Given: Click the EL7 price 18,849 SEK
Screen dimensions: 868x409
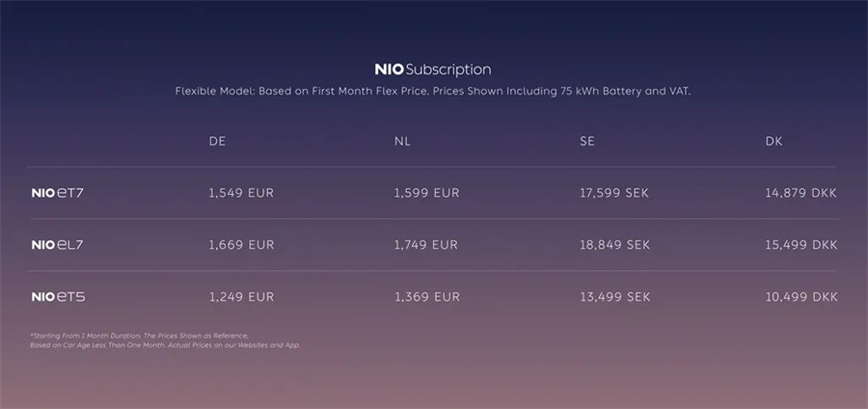Looking at the screenshot, I should pyautogui.click(x=615, y=245).
